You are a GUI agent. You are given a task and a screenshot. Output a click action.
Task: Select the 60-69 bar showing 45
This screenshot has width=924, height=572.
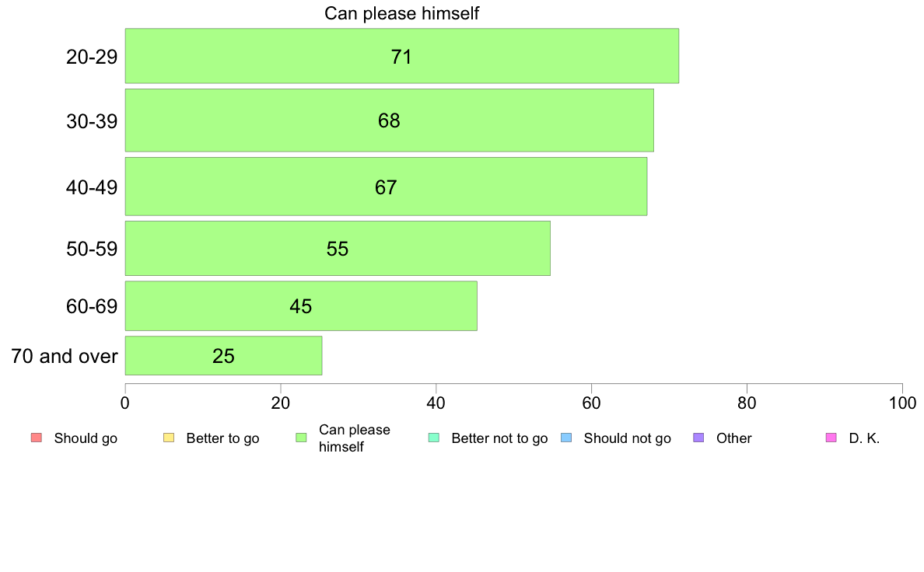301,305
